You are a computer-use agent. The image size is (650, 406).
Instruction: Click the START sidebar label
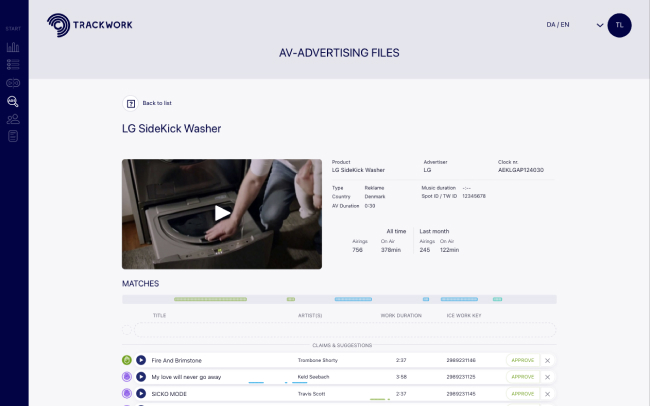click(13, 29)
